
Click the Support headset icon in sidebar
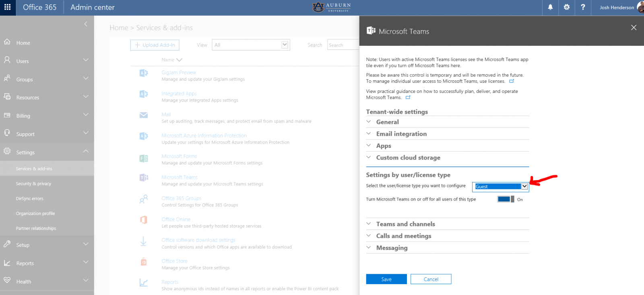[7, 133]
